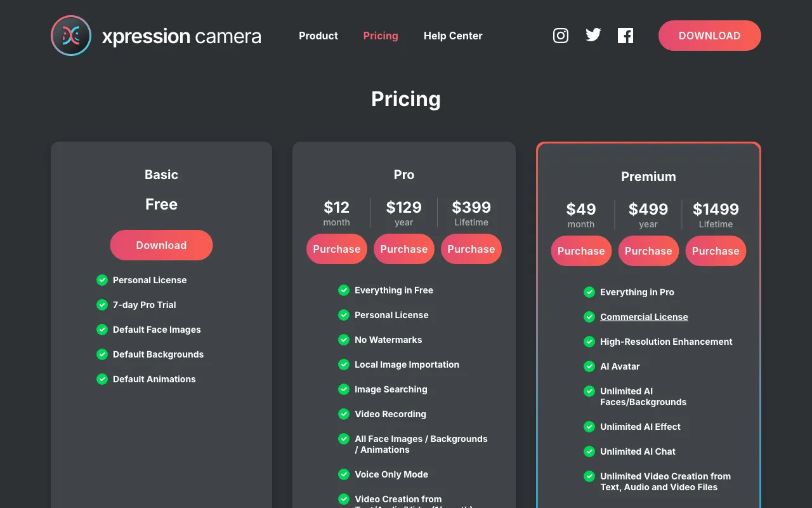The width and height of the screenshot is (812, 508).
Task: Click check icon beside Unlimited AI Effect
Action: [589, 427]
